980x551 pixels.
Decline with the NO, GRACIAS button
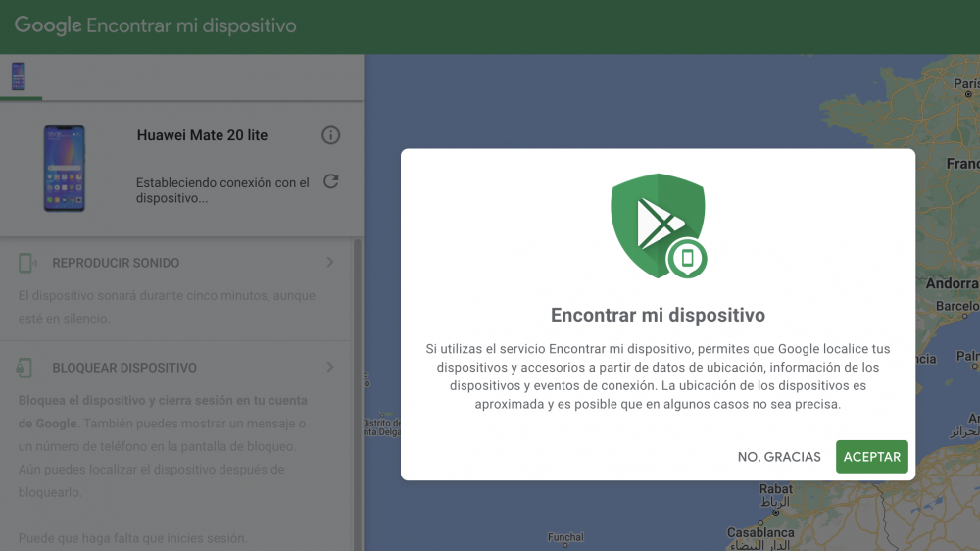pos(779,457)
